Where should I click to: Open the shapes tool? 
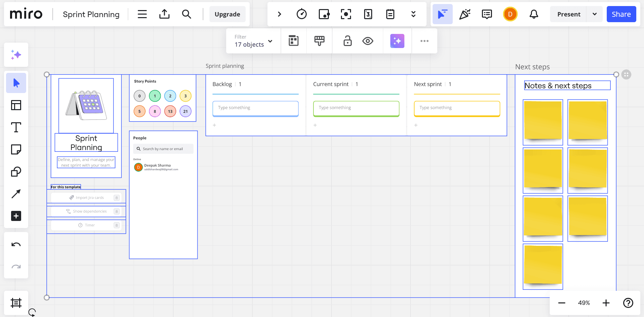pos(16,172)
